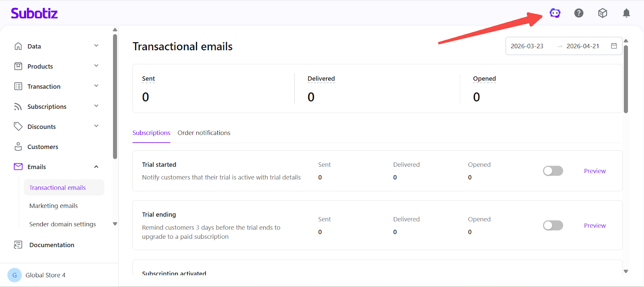Screen dimensions: 644x287
Task: Enable the Trial ending email toggle
Action: (553, 225)
